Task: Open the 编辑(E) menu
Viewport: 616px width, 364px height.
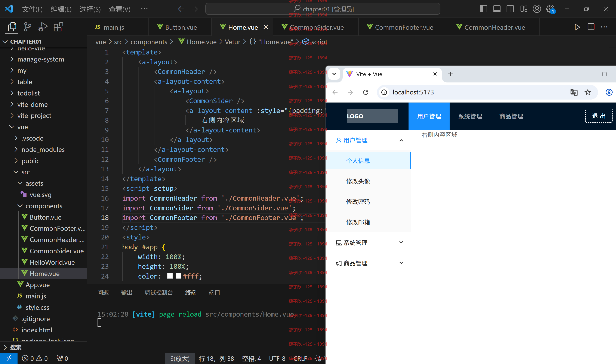Action: click(61, 9)
